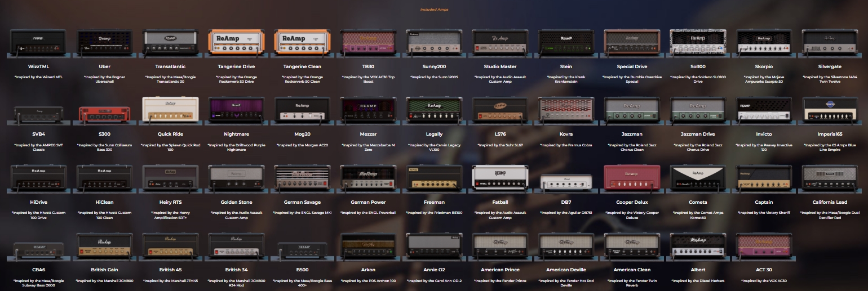
Task: Choose the ACT 30 amp head
Action: [764, 246]
